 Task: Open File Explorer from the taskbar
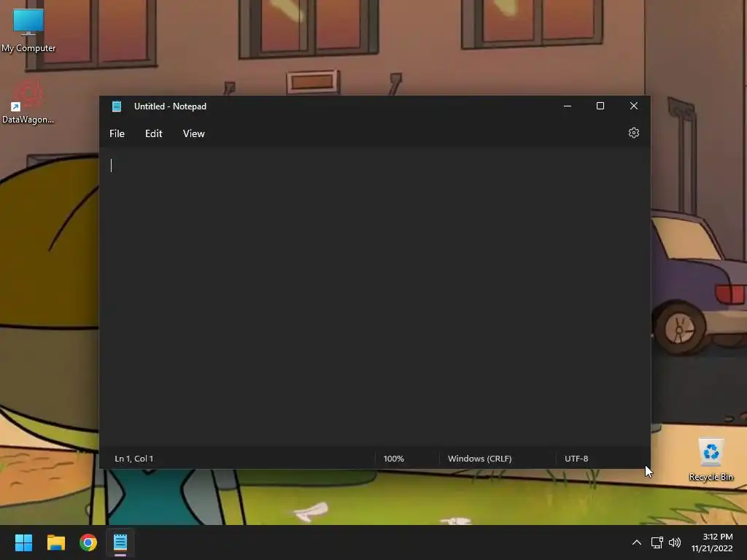point(56,542)
